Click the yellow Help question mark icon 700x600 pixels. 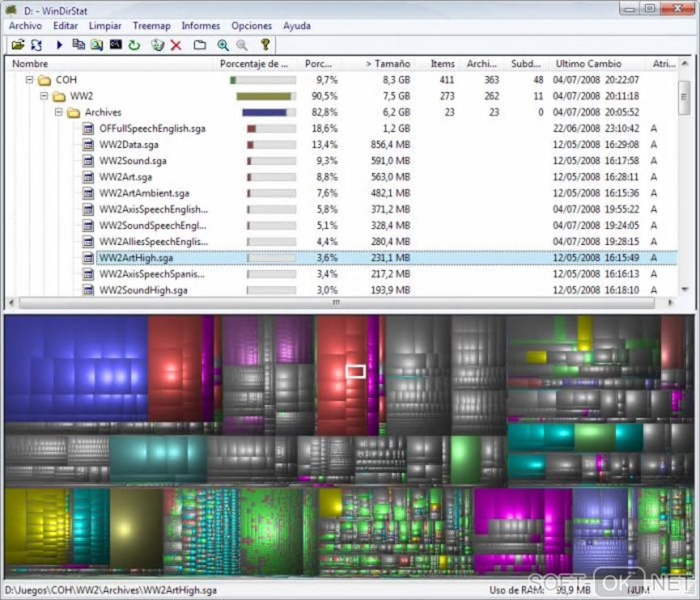pos(265,44)
